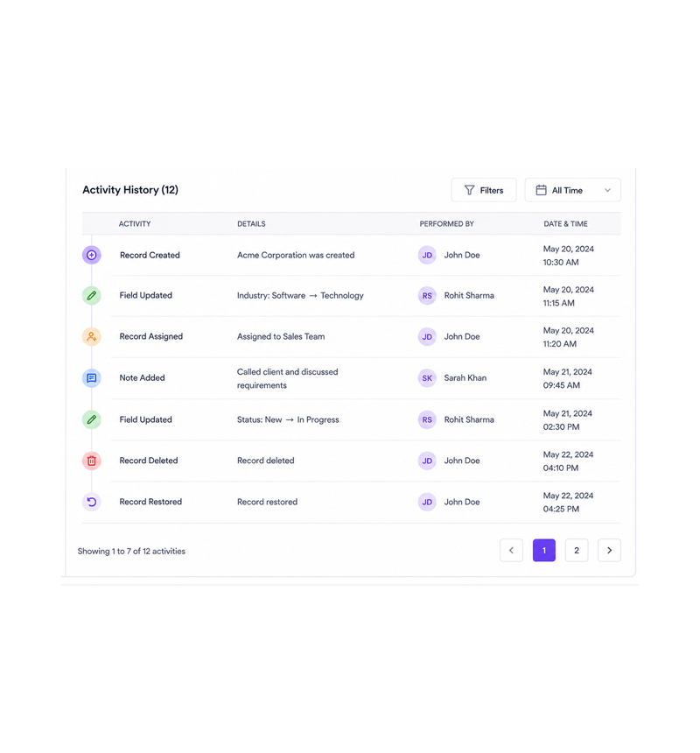700x753 pixels.
Task: Click the RS avatar next to Industry update
Action: click(x=427, y=295)
